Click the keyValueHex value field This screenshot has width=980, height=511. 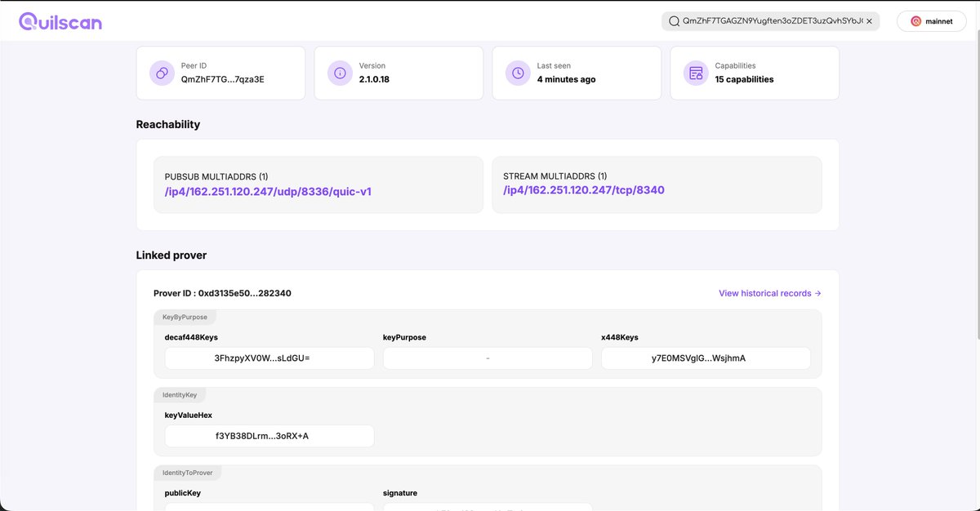(269, 436)
